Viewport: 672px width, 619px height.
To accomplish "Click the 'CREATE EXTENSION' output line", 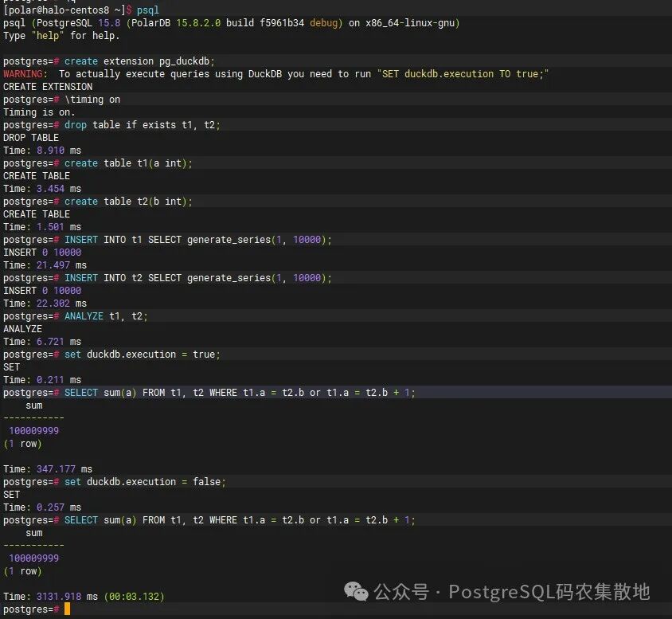I will (x=48, y=87).
